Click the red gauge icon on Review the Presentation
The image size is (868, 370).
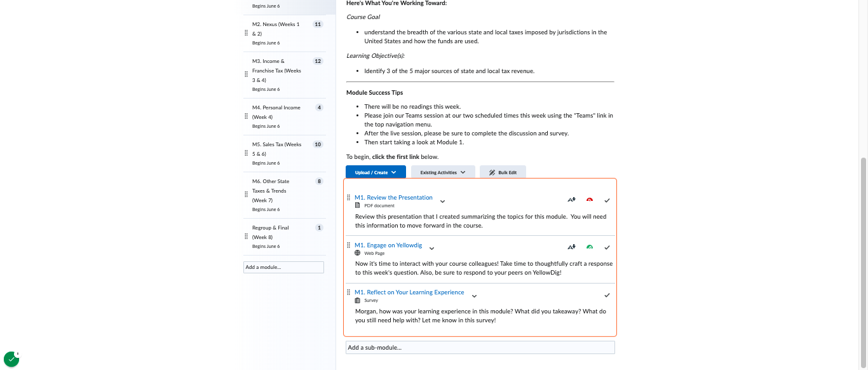pos(590,200)
